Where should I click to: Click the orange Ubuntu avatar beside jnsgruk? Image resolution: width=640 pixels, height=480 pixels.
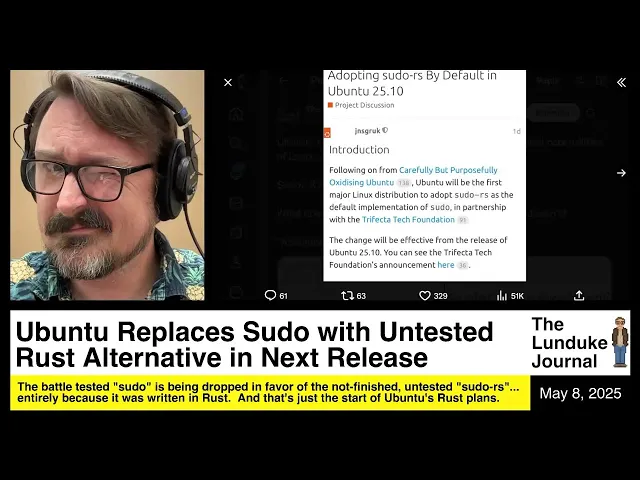(x=327, y=133)
